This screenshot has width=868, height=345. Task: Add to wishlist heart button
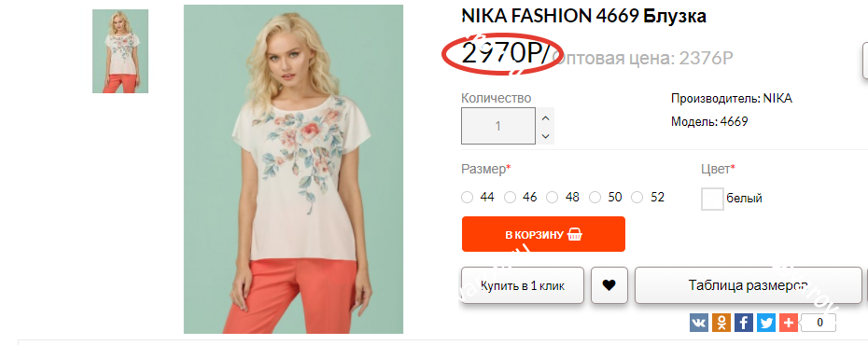(x=609, y=285)
